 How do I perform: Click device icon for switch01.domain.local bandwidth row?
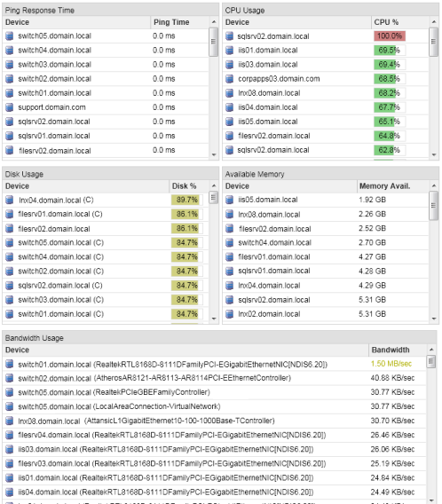pos(10,364)
